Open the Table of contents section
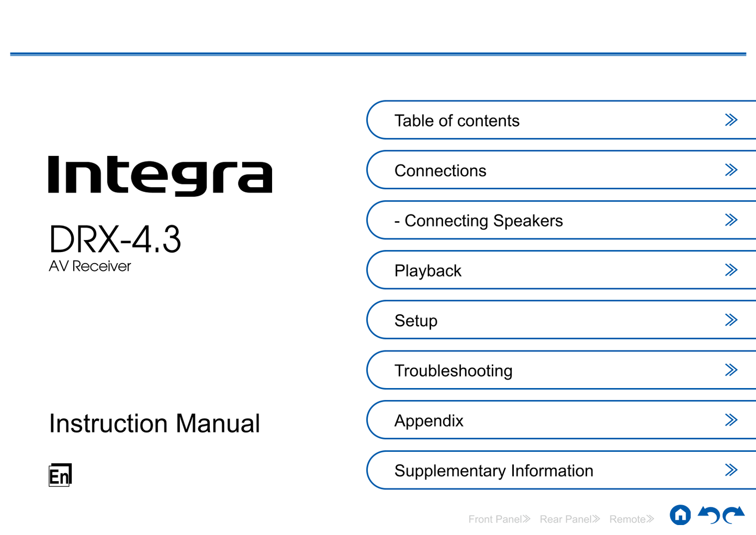Image resolution: width=756 pixels, height=535 pixels. point(457,121)
